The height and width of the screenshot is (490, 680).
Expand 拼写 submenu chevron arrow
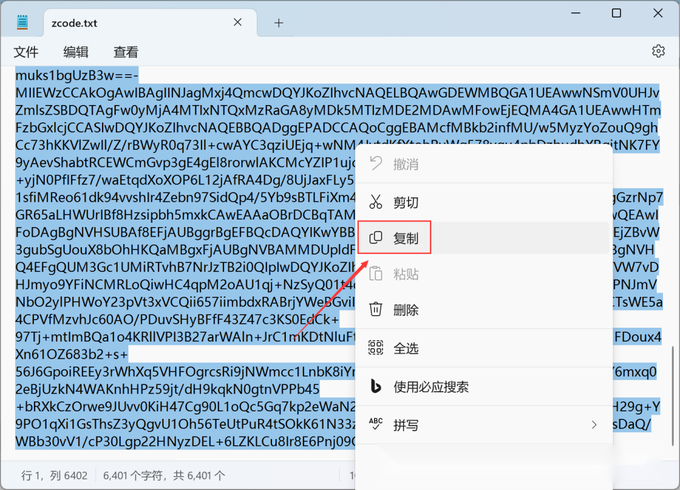(x=594, y=425)
